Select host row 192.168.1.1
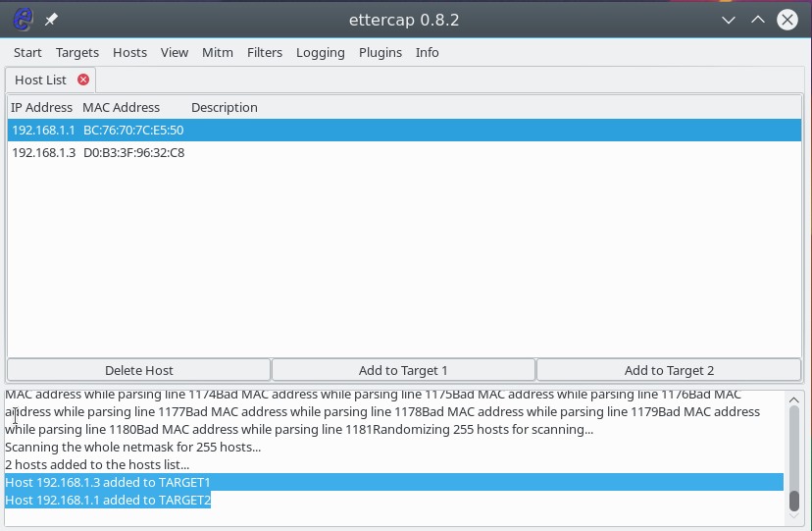This screenshot has height=531, width=812. (x=404, y=130)
